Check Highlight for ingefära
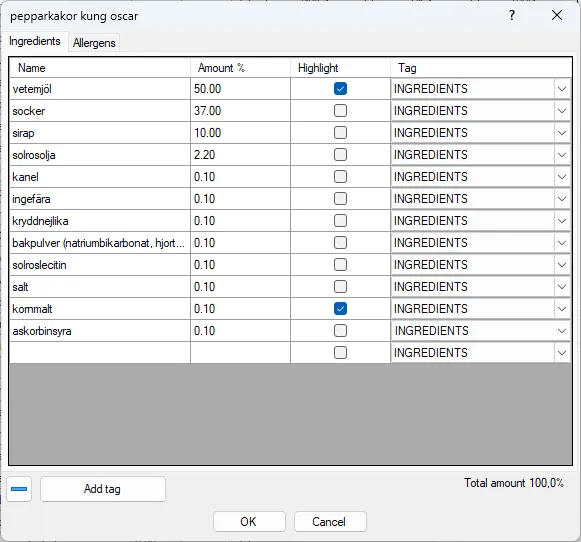 pyautogui.click(x=340, y=199)
